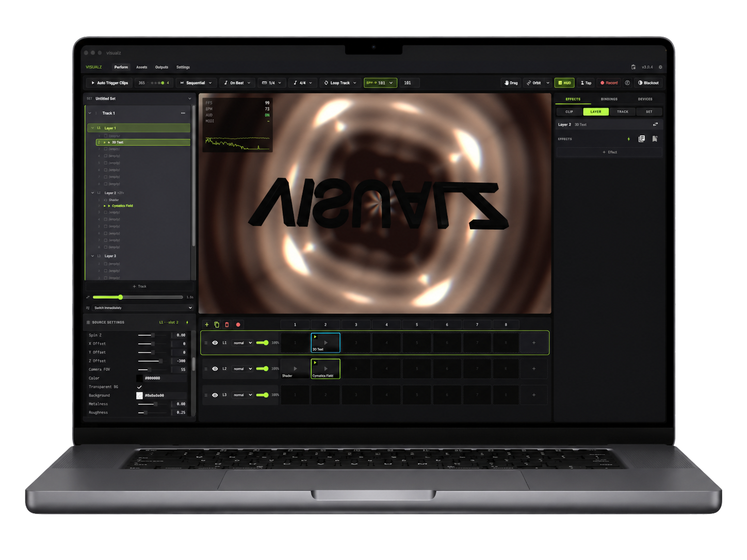Start recording with the Record button

tap(609, 83)
